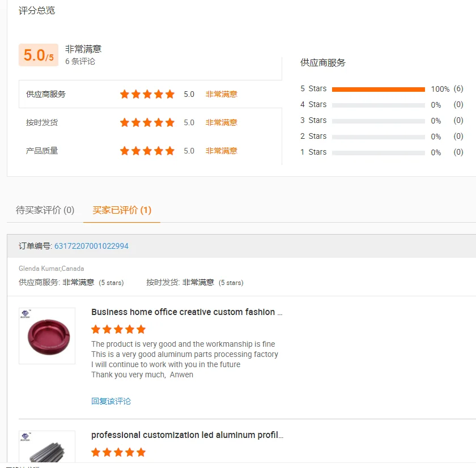The image size is (476, 468).
Task: Click 回复该评论 to reply to review
Action: click(111, 401)
